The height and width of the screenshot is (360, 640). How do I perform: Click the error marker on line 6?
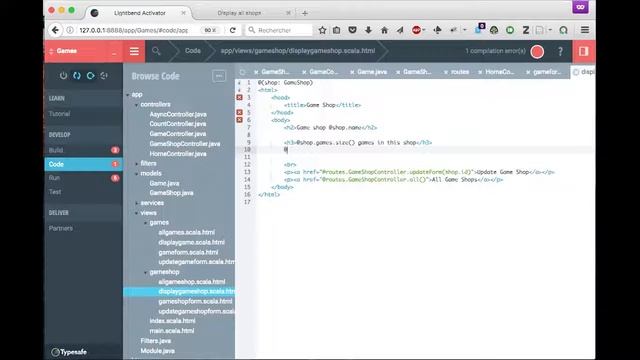(x=240, y=120)
